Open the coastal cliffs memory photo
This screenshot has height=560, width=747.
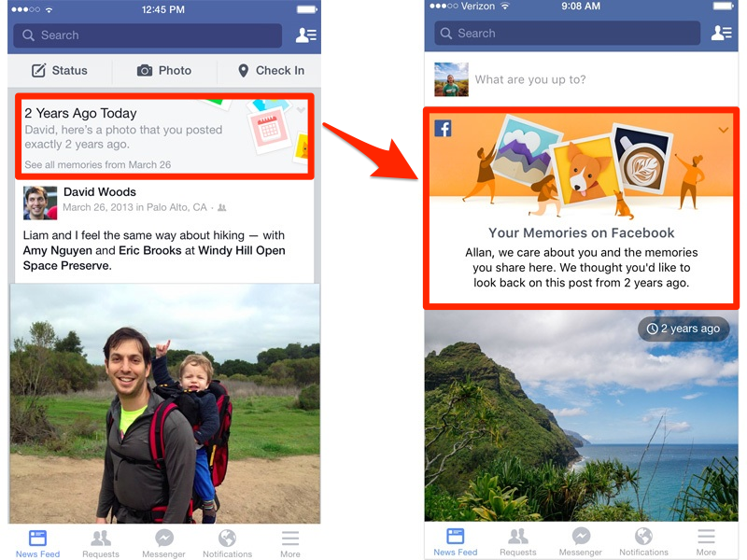point(581,415)
